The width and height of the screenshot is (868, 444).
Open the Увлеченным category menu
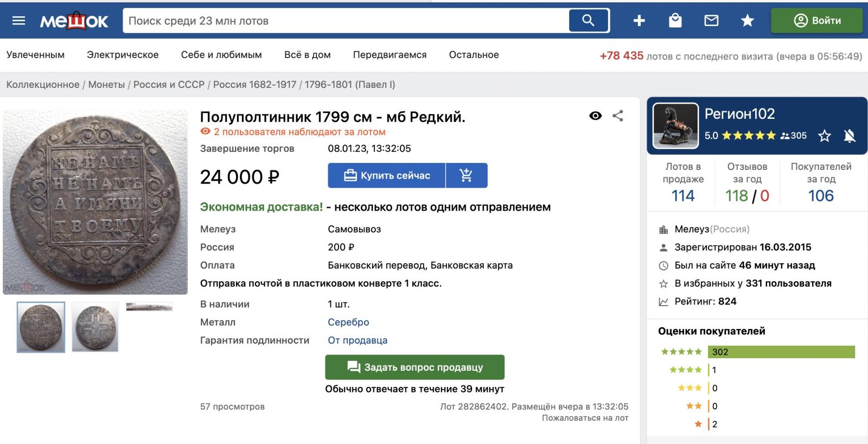[x=35, y=55]
